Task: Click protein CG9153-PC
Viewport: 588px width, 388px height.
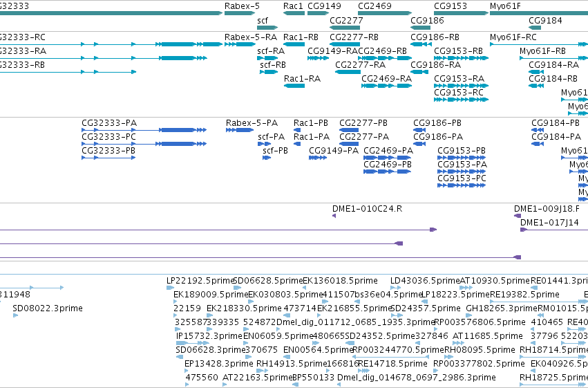Action: (462, 186)
